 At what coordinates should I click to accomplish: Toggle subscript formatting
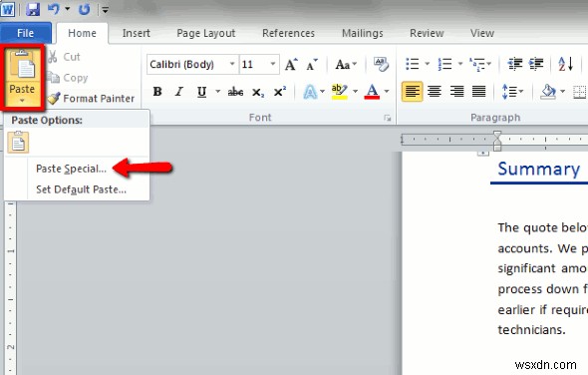[258, 93]
